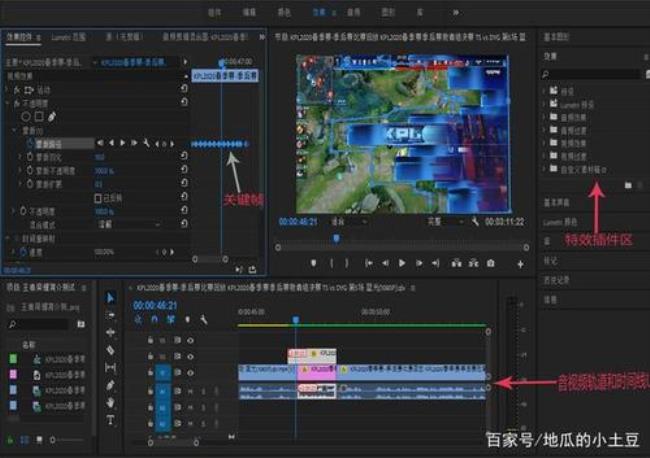Jump to the In point
This screenshot has width=650, height=458.
click(x=369, y=263)
